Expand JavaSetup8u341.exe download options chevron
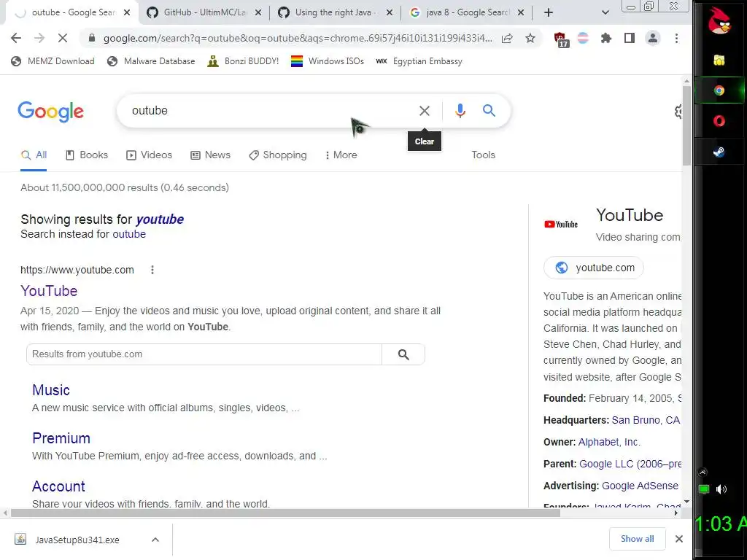 155,540
